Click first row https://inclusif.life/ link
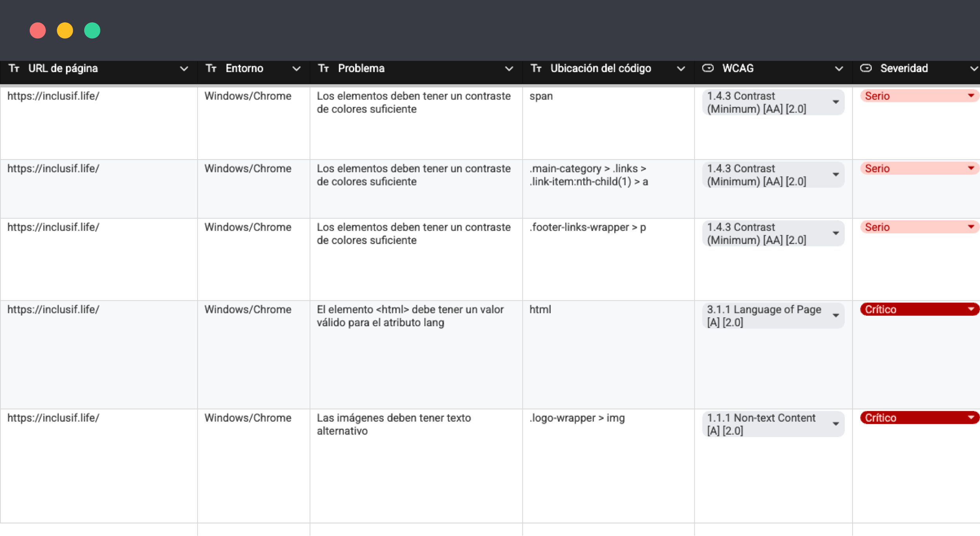Viewport: 980px width, 536px height. [x=53, y=96]
